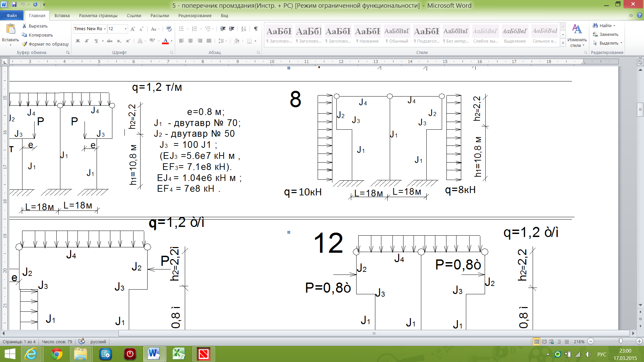
Task: Switch to the Разметка страницы tab
Action: coord(98,15)
